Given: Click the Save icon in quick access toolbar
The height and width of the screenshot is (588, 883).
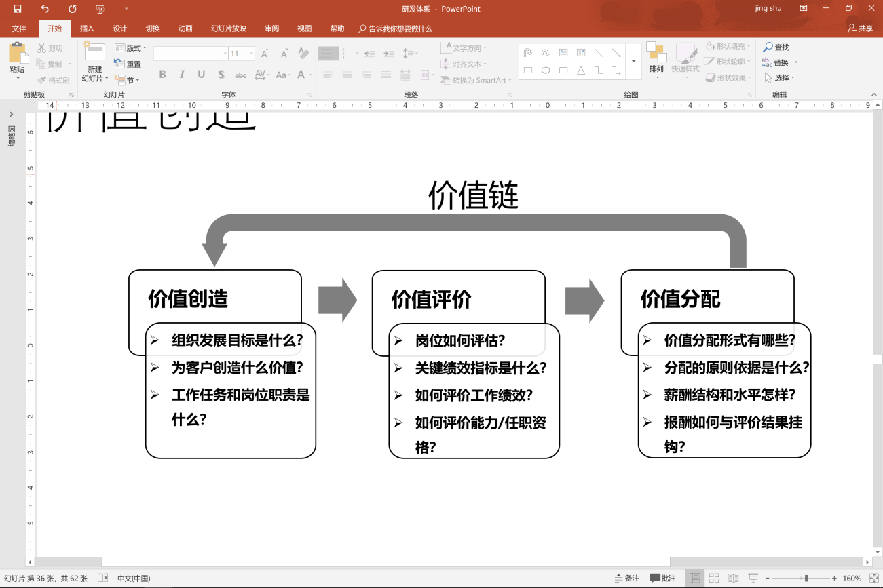Looking at the screenshot, I should (x=17, y=9).
